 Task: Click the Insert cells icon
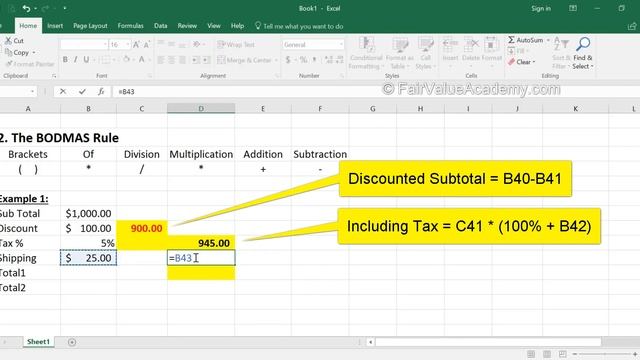click(x=450, y=44)
